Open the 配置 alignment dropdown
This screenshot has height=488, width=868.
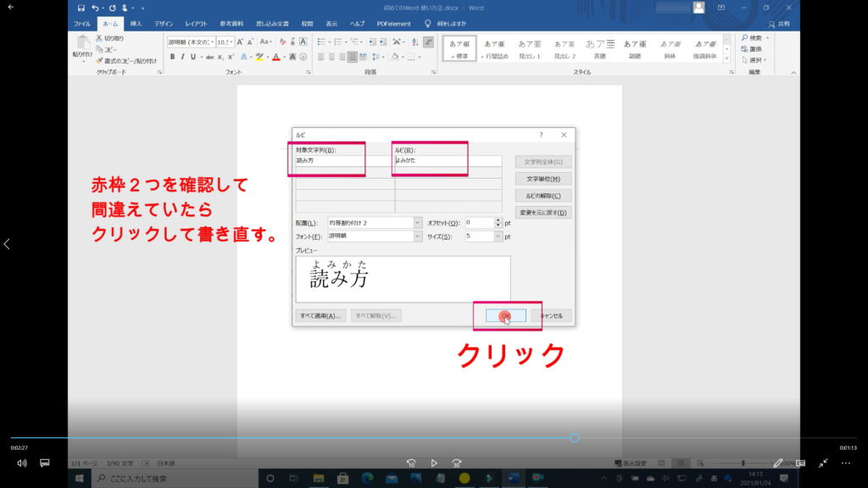[417, 222]
